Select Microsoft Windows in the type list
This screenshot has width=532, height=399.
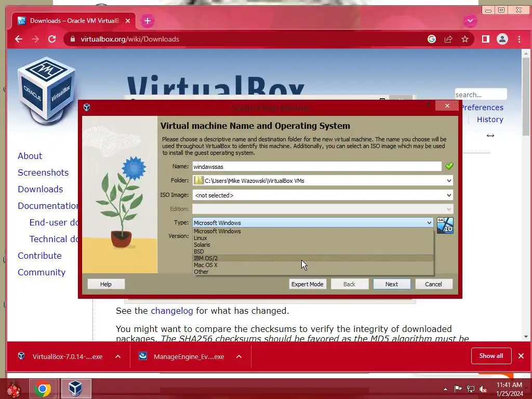point(313,231)
